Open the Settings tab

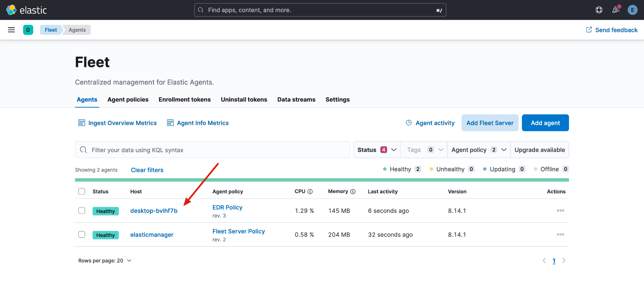[x=337, y=100]
